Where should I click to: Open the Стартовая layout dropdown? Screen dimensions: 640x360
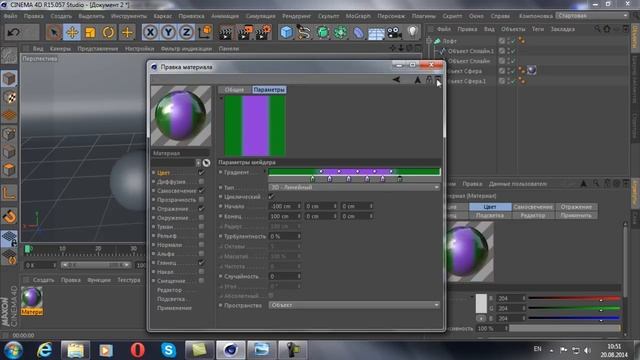point(593,16)
